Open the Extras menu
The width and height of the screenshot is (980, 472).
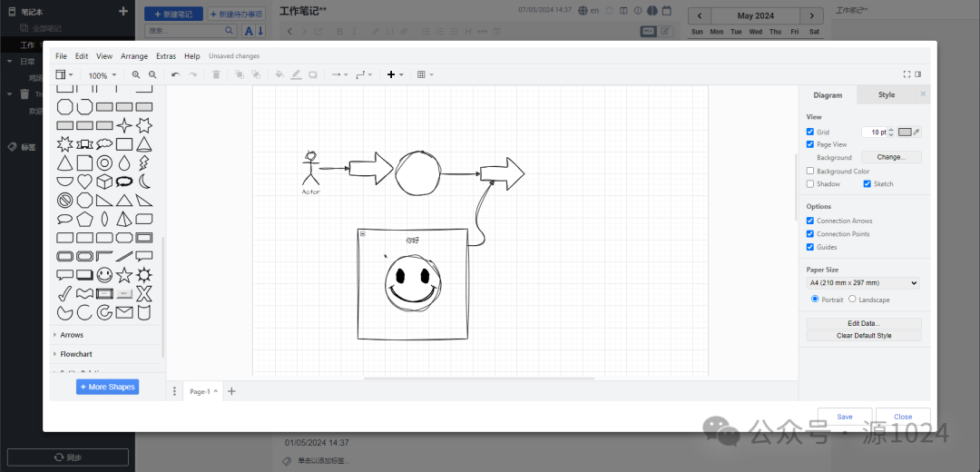pyautogui.click(x=166, y=56)
